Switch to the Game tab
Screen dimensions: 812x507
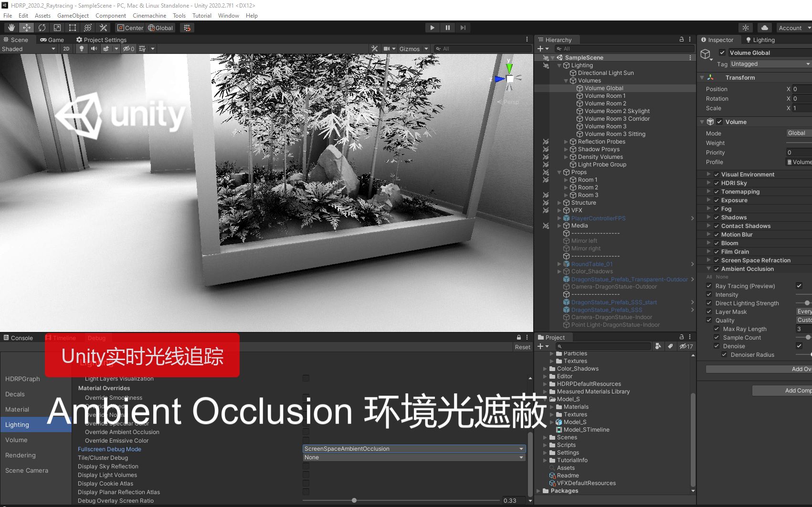[53, 40]
